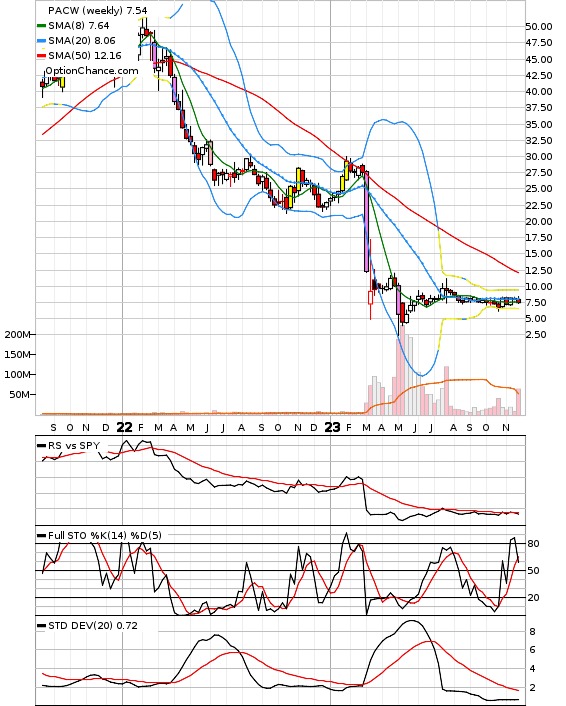Screen dimensions: 566x706
Task: Click the stochastic 20 level label
Action: click(x=533, y=597)
